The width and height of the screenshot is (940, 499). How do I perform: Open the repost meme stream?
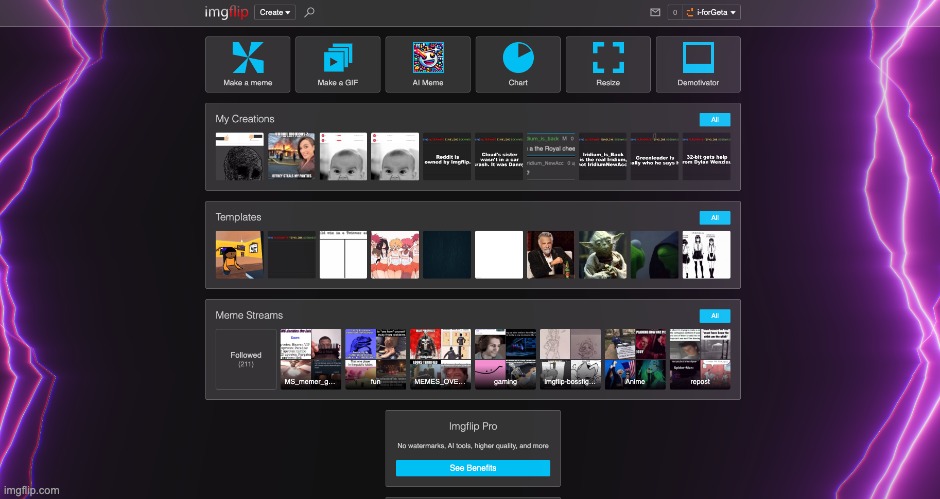click(x=700, y=359)
